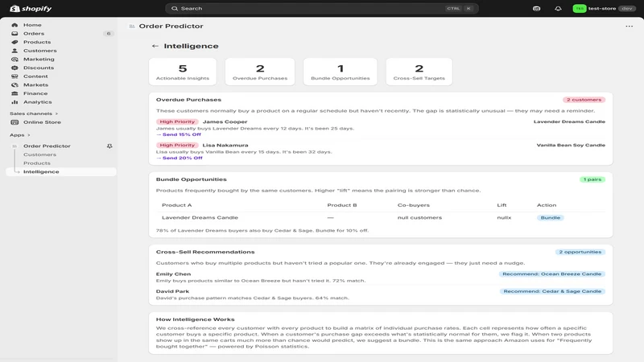Click the Send 15% Off link

pos(179,134)
